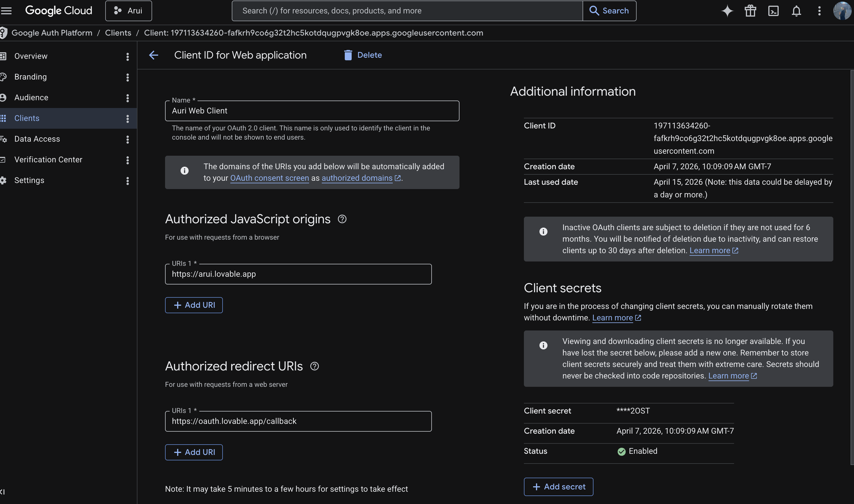Open the Verification Center section
854x504 pixels.
48,159
